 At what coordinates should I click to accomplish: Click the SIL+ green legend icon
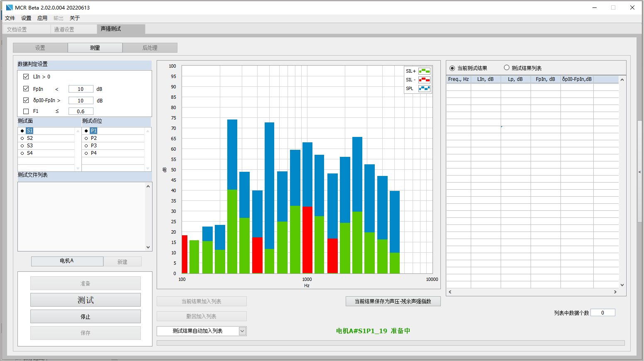tap(424, 71)
